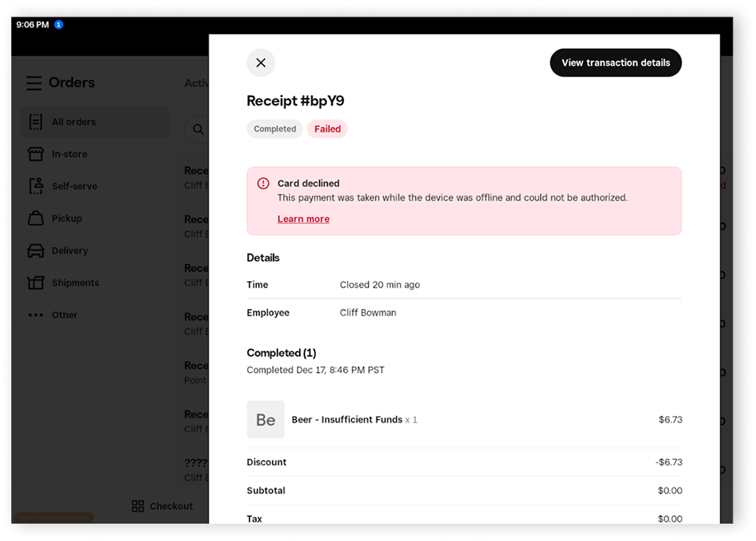Open View transaction details

tap(616, 63)
